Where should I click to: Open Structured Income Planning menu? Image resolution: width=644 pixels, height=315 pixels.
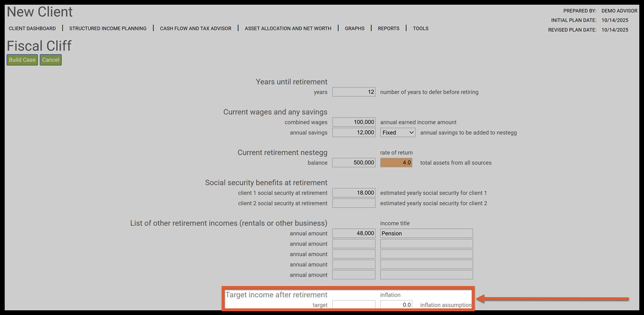tap(108, 29)
